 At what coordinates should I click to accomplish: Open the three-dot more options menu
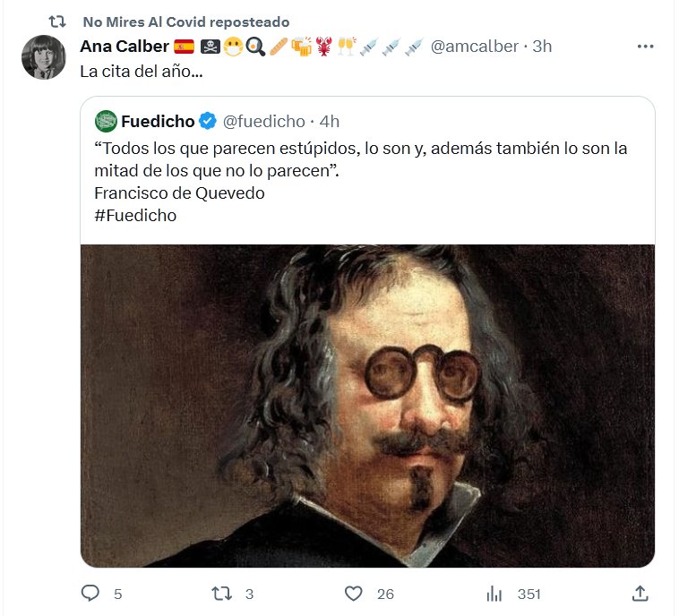(645, 47)
